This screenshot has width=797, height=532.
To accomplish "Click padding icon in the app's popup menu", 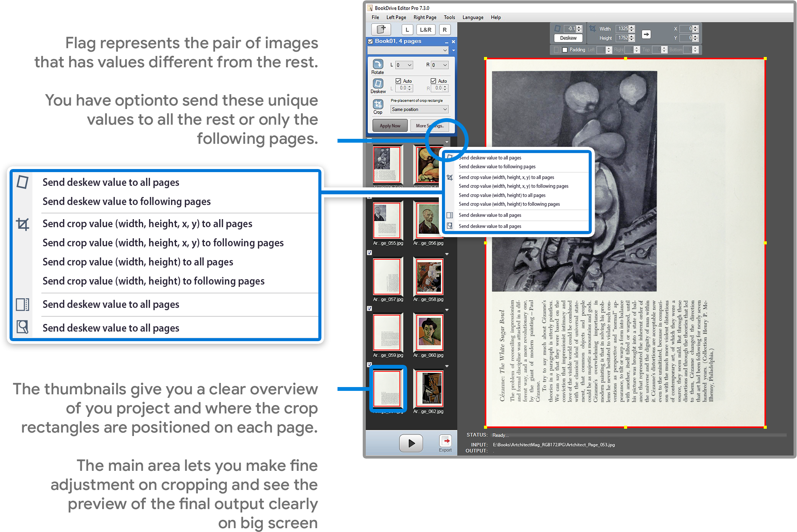I will 450,215.
